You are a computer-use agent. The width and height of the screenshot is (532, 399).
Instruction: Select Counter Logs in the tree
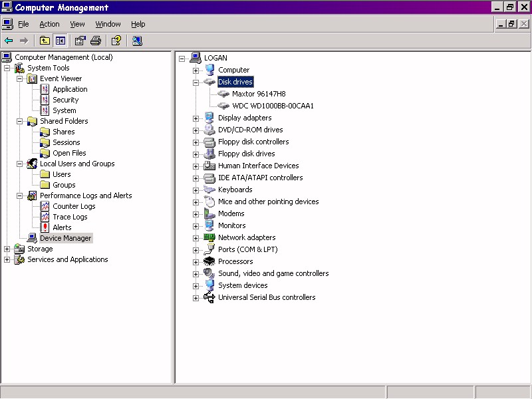74,206
